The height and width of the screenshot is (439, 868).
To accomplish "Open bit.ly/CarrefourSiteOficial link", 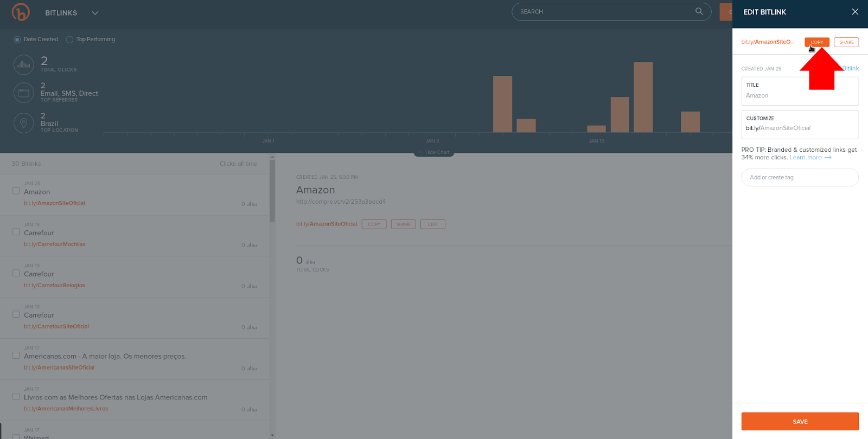I will click(x=56, y=327).
